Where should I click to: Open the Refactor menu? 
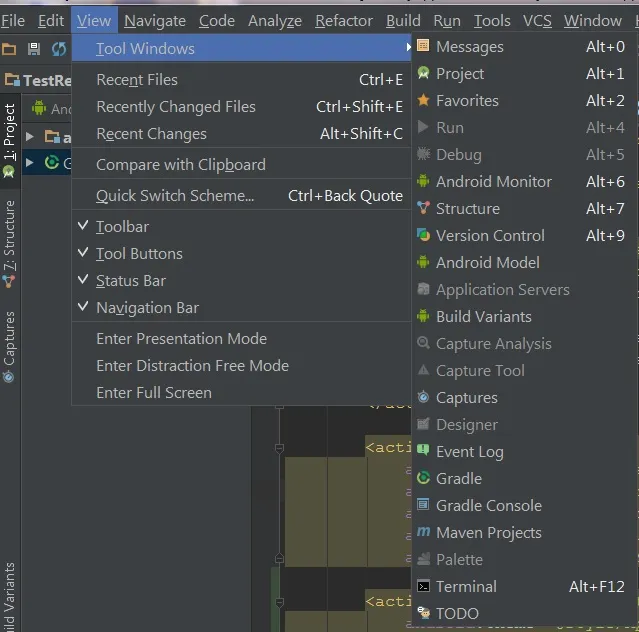click(344, 20)
